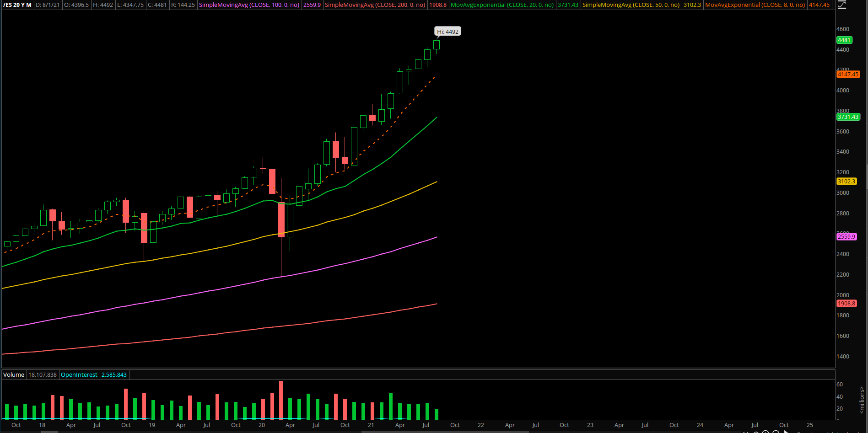The image size is (868, 433).
Task: Click the yellow 3102.3 axis bubble
Action: [846, 182]
